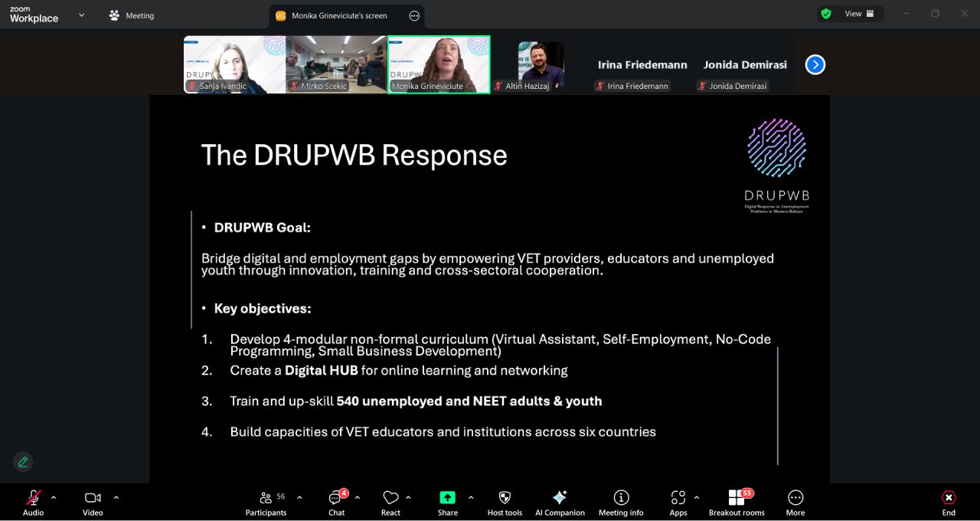This screenshot has height=521, width=980.
Task: Open the Participants panel
Action: pos(266,502)
